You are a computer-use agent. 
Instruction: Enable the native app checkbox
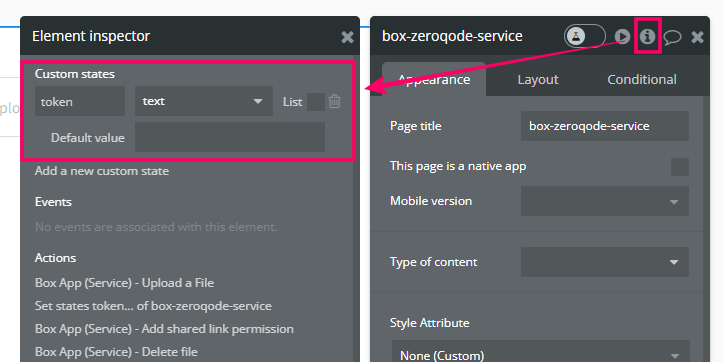pyautogui.click(x=680, y=167)
